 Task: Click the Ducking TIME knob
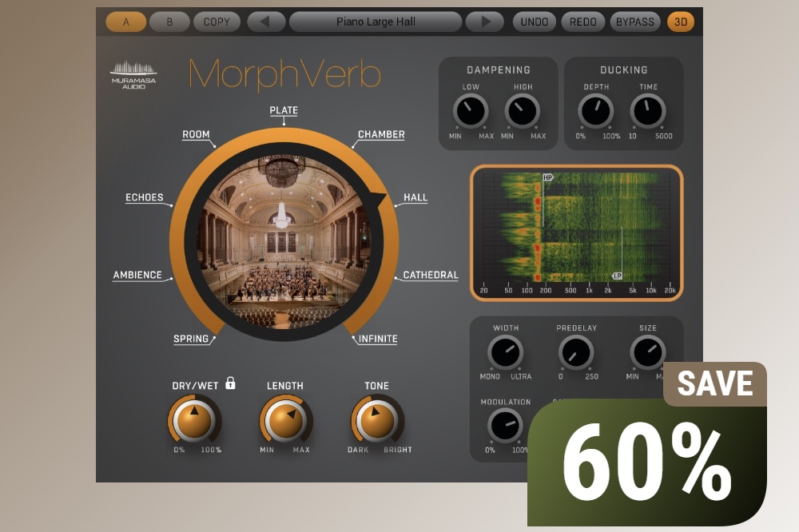(648, 110)
